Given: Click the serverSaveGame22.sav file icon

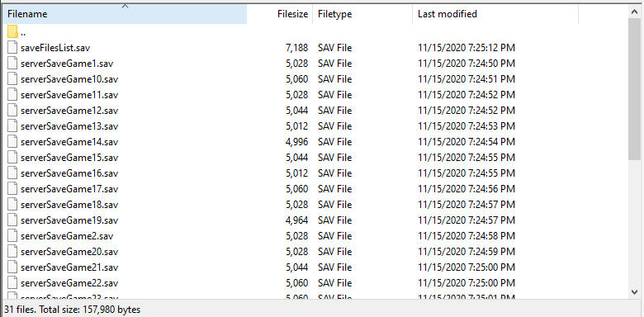Looking at the screenshot, I should tap(12, 283).
